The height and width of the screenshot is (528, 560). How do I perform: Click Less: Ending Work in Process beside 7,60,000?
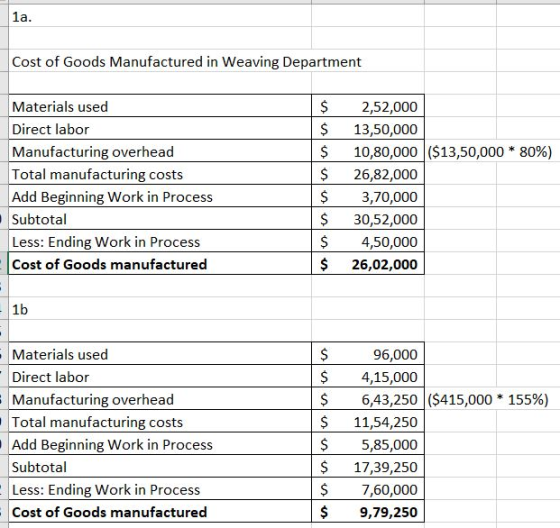click(x=106, y=490)
